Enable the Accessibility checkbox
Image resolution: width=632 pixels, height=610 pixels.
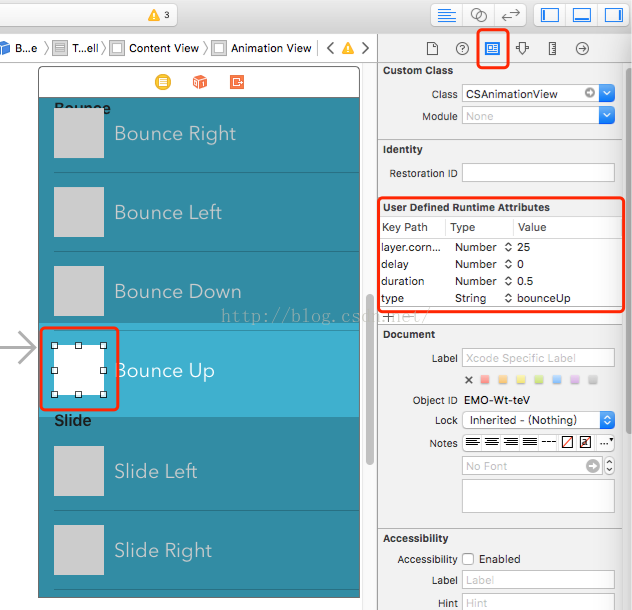(x=468, y=559)
